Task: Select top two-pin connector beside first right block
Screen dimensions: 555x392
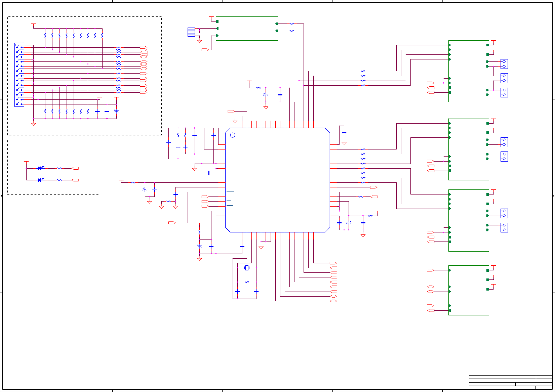Action: click(504, 64)
